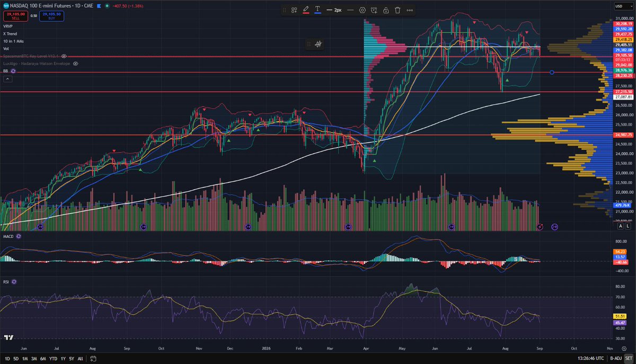Open more options in the drawing toolbar
The width and height of the screenshot is (636, 364).
pos(410,10)
